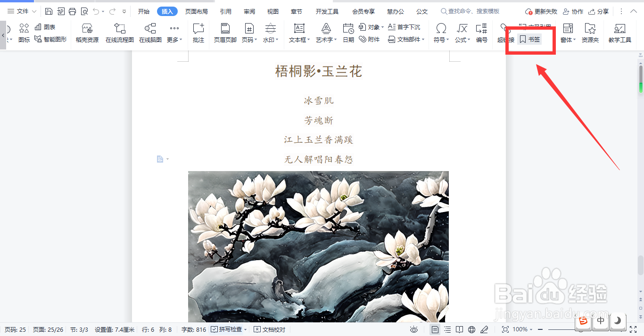This screenshot has height=336, width=644.
Task: Click 分享 share button
Action: point(598,11)
